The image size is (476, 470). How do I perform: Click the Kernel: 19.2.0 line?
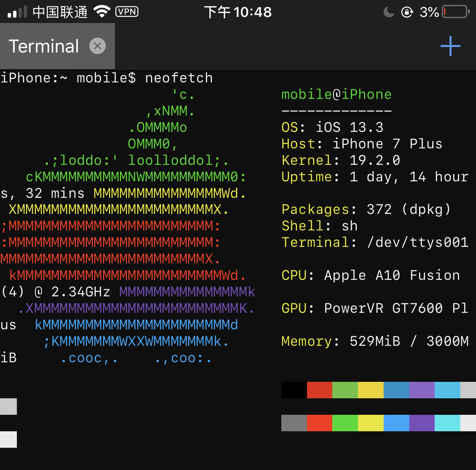341,160
